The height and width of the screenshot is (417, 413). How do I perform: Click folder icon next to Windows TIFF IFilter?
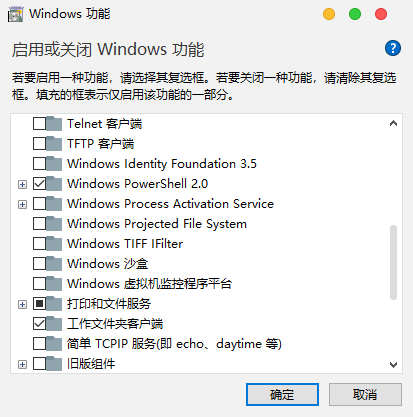pyautogui.click(x=54, y=244)
